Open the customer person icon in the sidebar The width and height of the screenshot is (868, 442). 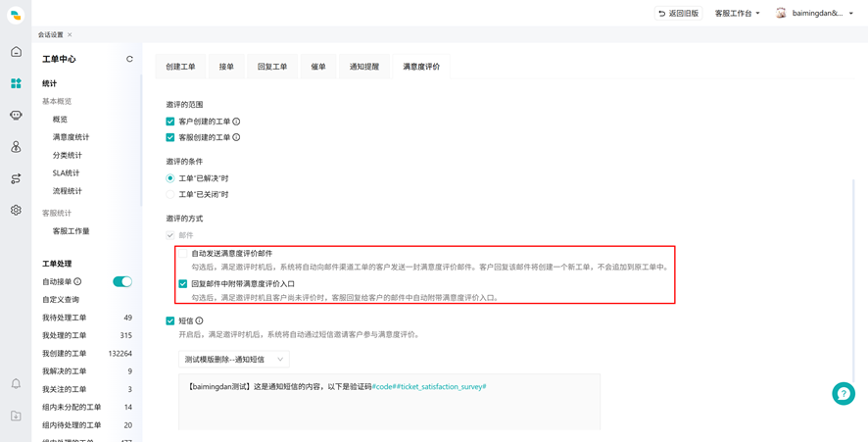point(16,147)
